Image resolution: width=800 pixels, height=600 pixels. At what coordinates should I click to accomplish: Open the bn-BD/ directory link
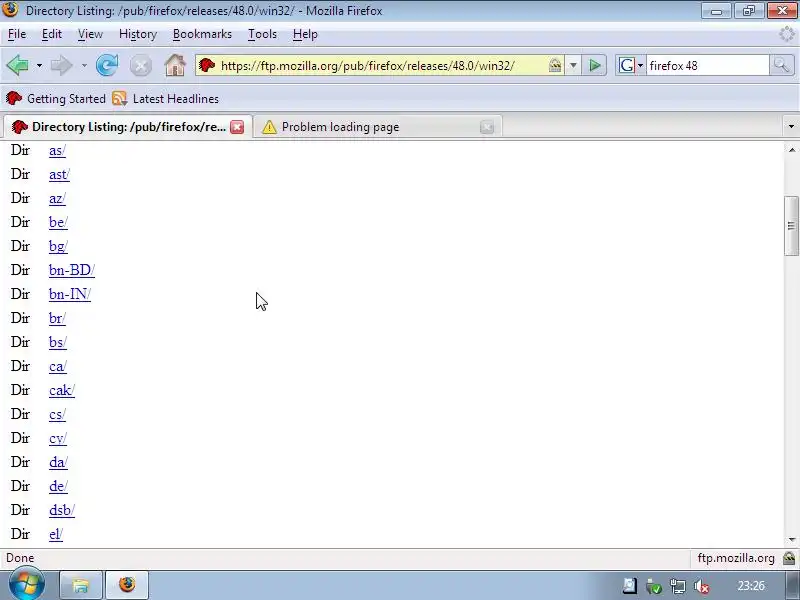click(72, 270)
